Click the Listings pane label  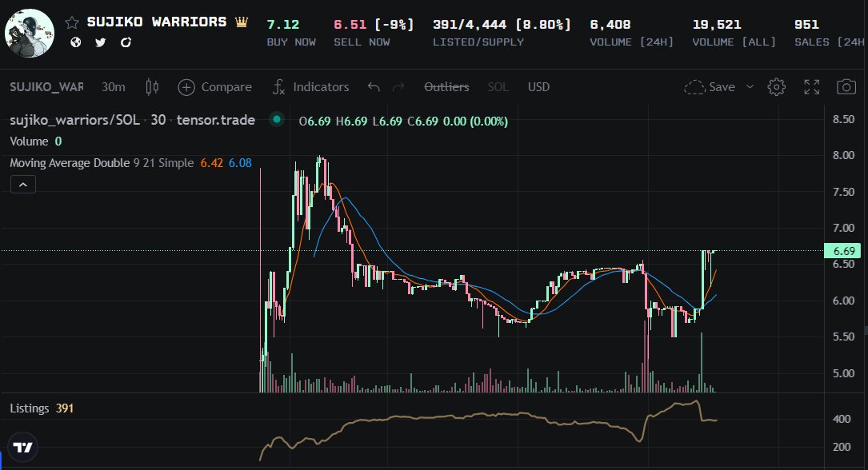click(30, 408)
